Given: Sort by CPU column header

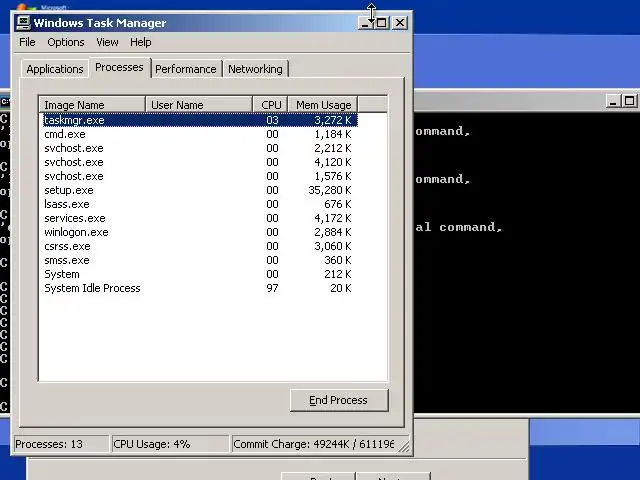Looking at the screenshot, I should tap(270, 105).
